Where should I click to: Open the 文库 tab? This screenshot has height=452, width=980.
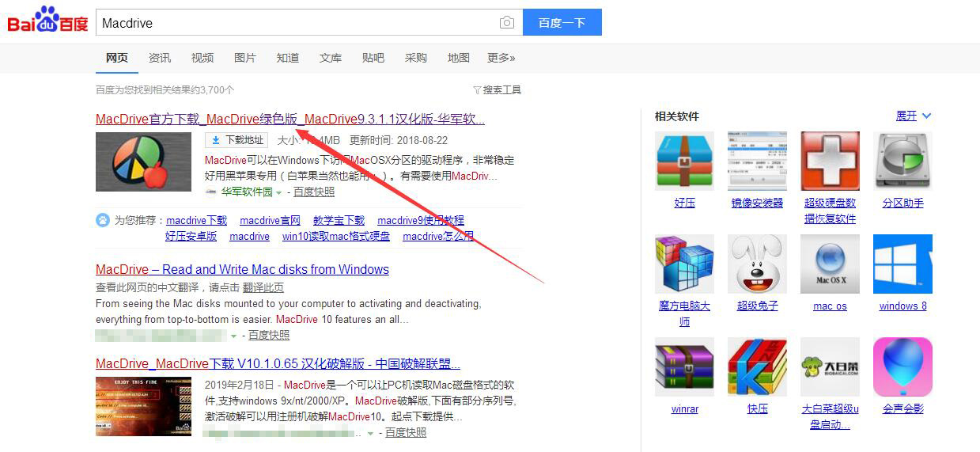click(x=331, y=58)
